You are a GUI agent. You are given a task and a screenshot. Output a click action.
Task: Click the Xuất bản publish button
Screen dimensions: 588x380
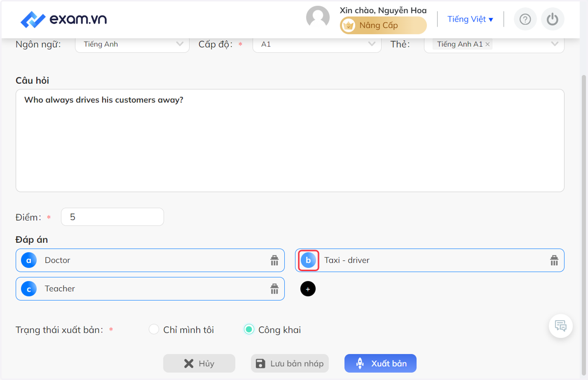(380, 363)
